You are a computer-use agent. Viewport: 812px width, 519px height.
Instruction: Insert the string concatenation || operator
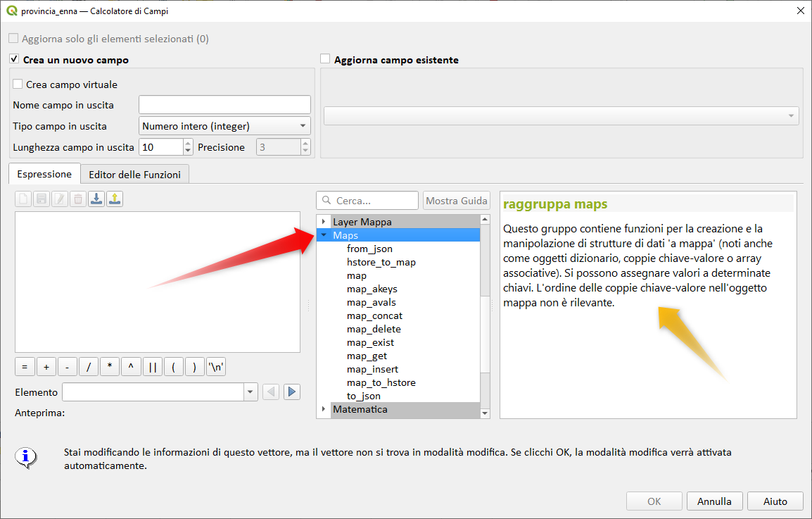(152, 367)
